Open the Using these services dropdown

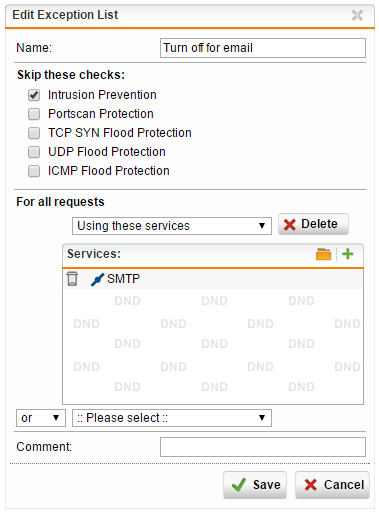tap(172, 226)
